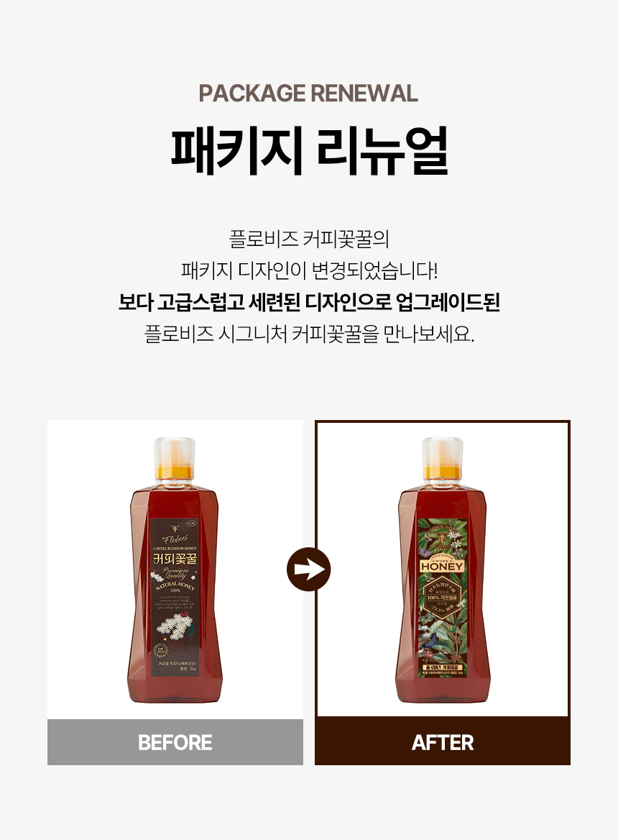The width and height of the screenshot is (618, 840).
Task: Click the line 플로비즈 시그니처 커피꽃꿀을 만나보세요
Action: (x=309, y=334)
